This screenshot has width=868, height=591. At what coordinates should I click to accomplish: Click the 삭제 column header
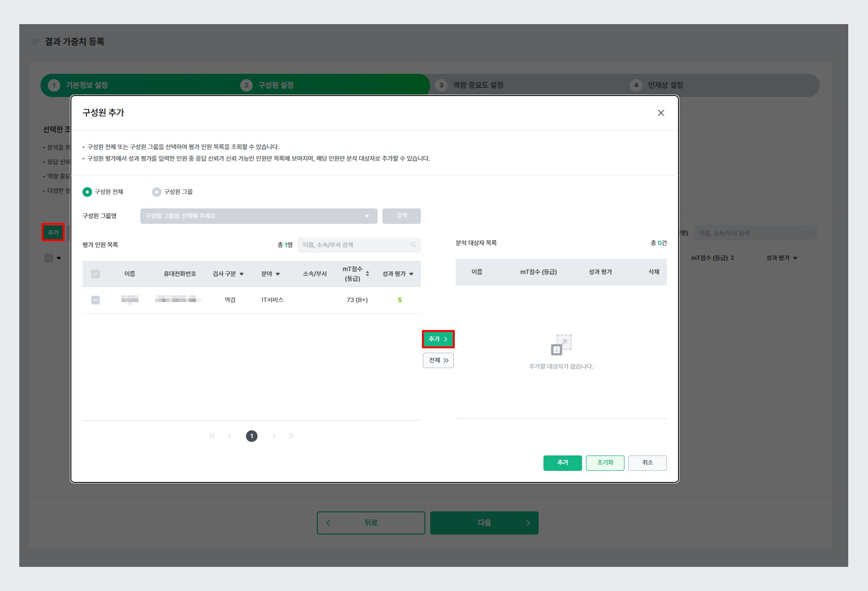point(654,272)
